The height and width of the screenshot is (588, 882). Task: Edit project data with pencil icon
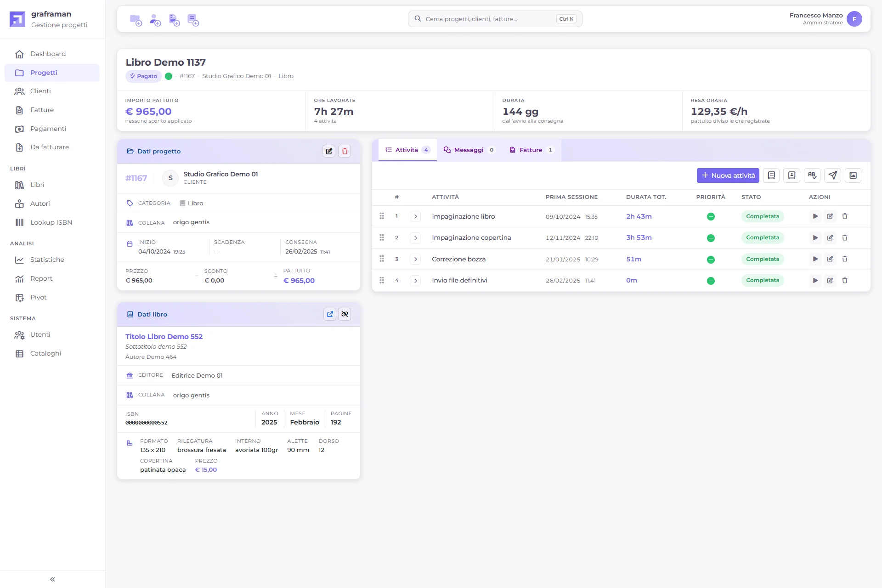329,151
